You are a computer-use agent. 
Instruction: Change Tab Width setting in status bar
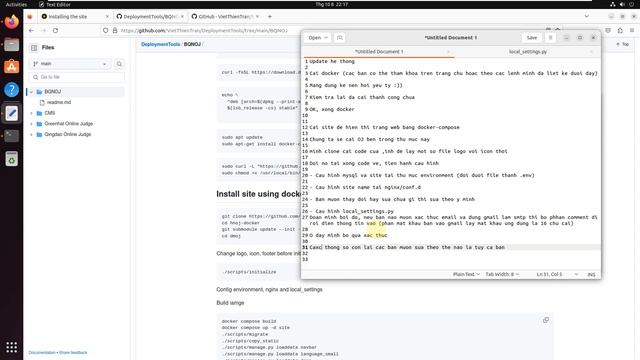point(502,274)
